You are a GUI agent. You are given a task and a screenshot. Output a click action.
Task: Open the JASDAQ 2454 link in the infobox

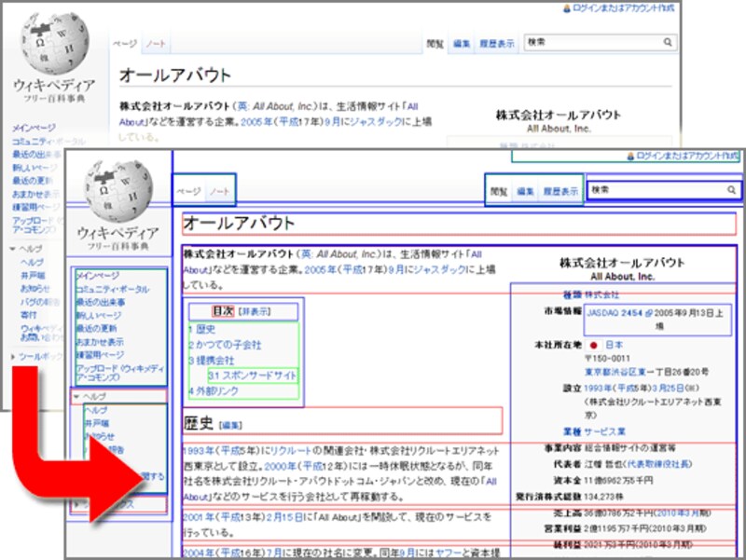pyautogui.click(x=615, y=313)
